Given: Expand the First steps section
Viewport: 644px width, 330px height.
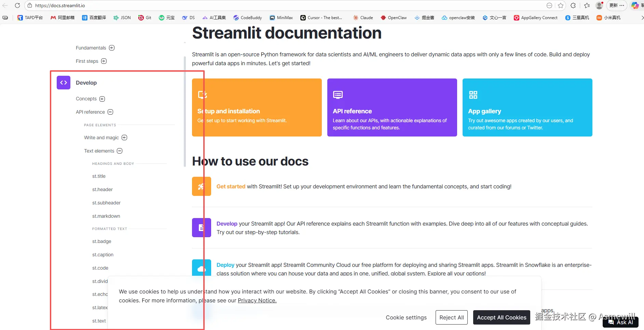Looking at the screenshot, I should coord(104,61).
